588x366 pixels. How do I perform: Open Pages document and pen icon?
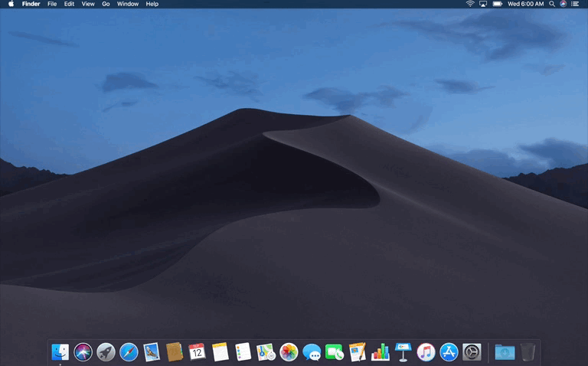tap(358, 352)
